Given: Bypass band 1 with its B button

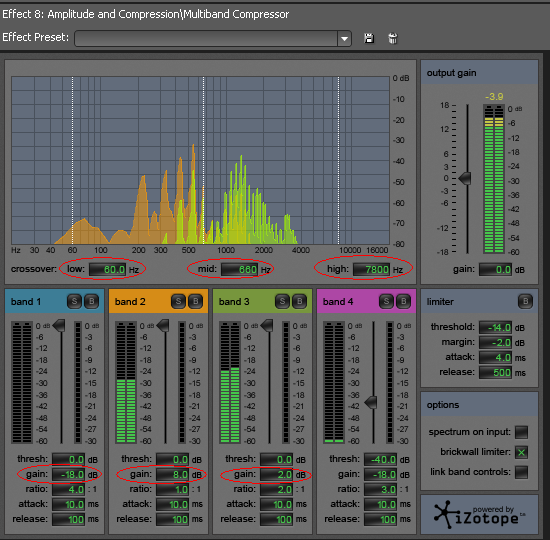Looking at the screenshot, I should 92,301.
